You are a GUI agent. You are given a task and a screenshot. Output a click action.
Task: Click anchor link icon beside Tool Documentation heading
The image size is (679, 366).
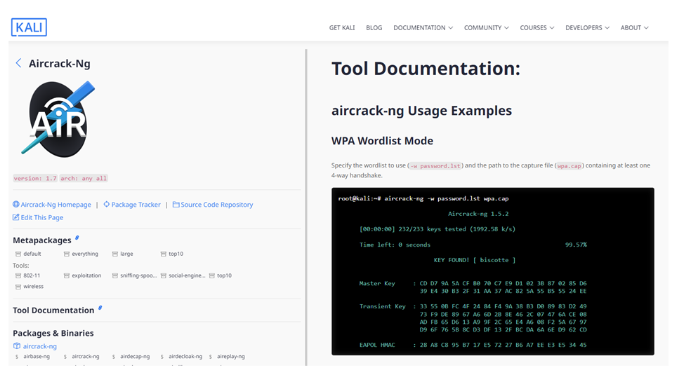pos(100,308)
